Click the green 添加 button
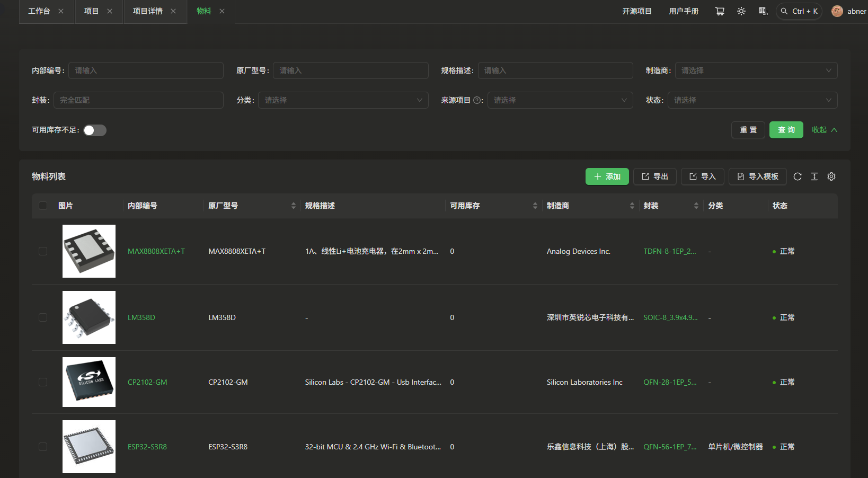The height and width of the screenshot is (478, 868). pyautogui.click(x=607, y=176)
